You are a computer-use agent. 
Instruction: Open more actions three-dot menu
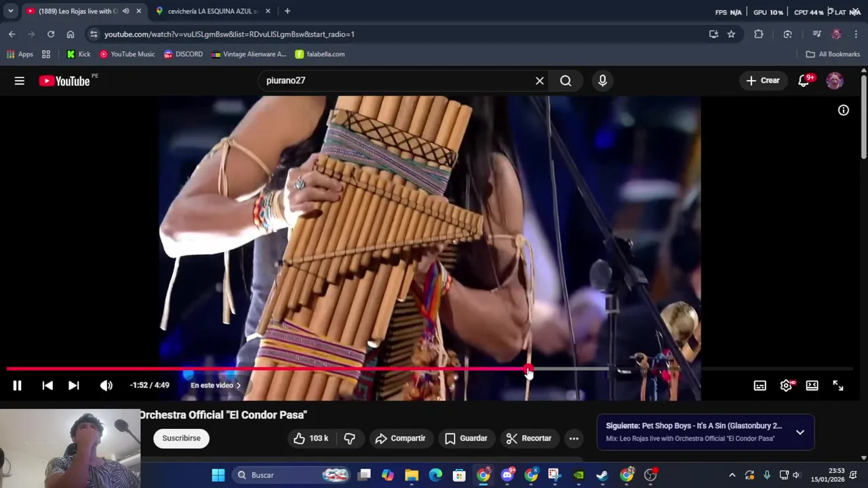click(574, 439)
